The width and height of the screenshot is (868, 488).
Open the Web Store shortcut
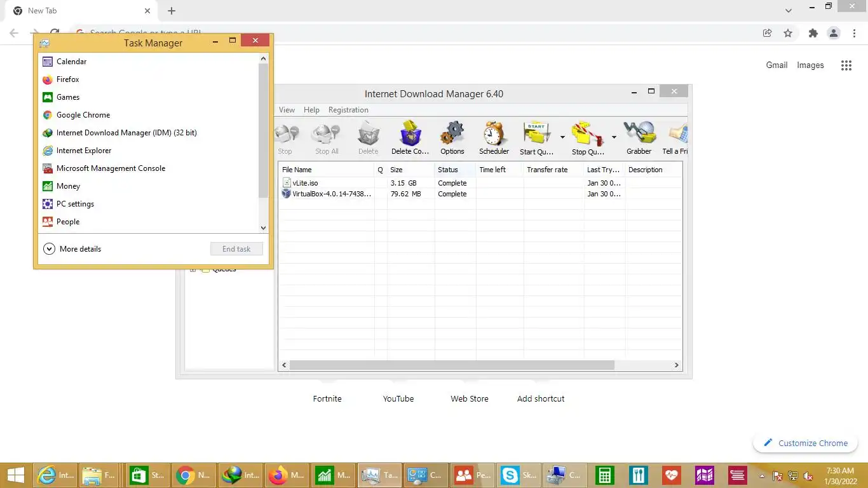coord(470,398)
